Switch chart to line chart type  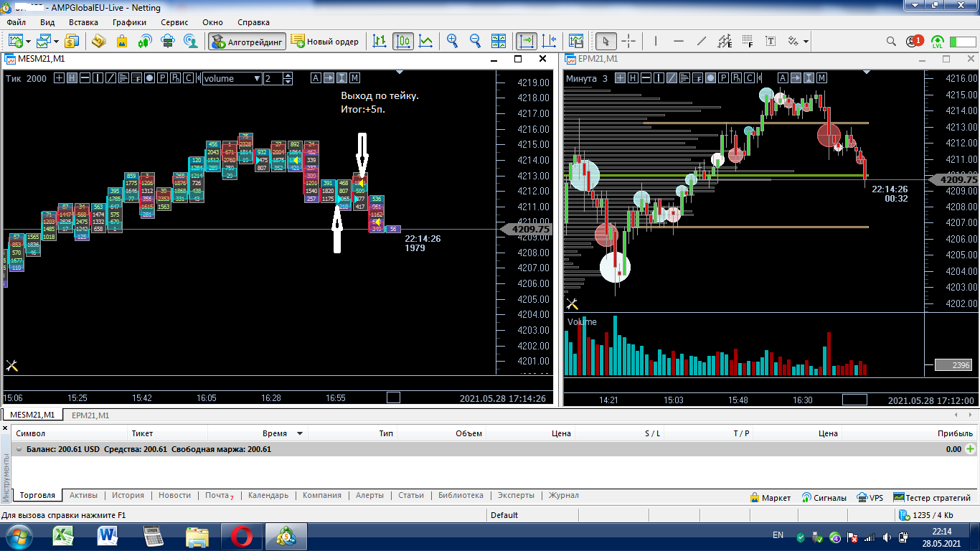426,41
